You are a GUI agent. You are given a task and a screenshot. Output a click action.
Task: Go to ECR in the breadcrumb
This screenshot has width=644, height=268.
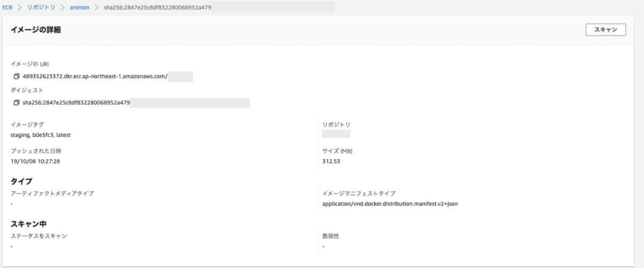click(8, 7)
